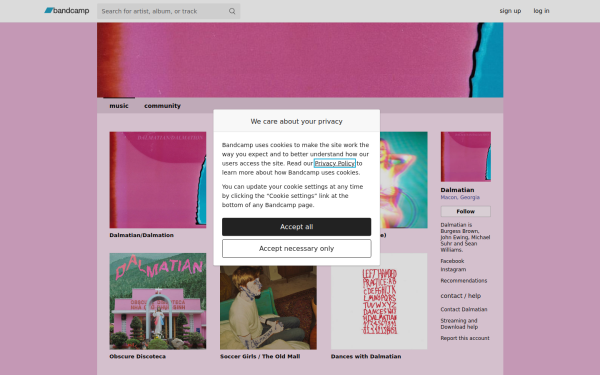Viewport: 600px width, 375px height.
Task: Click the Bandcamp logo
Action: tap(67, 11)
